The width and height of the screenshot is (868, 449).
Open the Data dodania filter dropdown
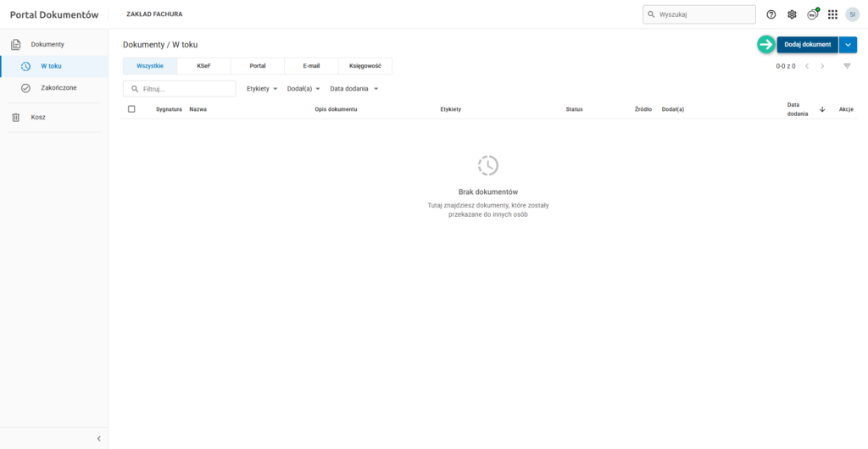point(353,89)
